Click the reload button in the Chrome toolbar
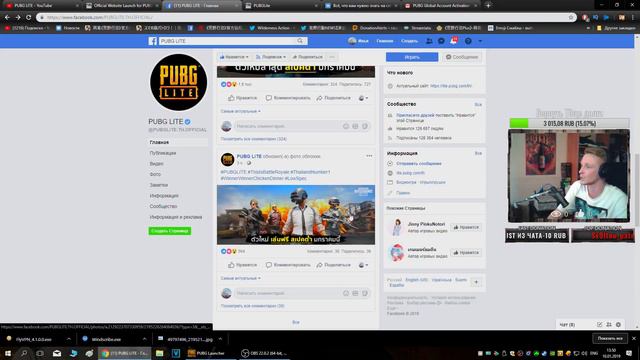Viewport: 640px width, 360px height. click(x=29, y=17)
